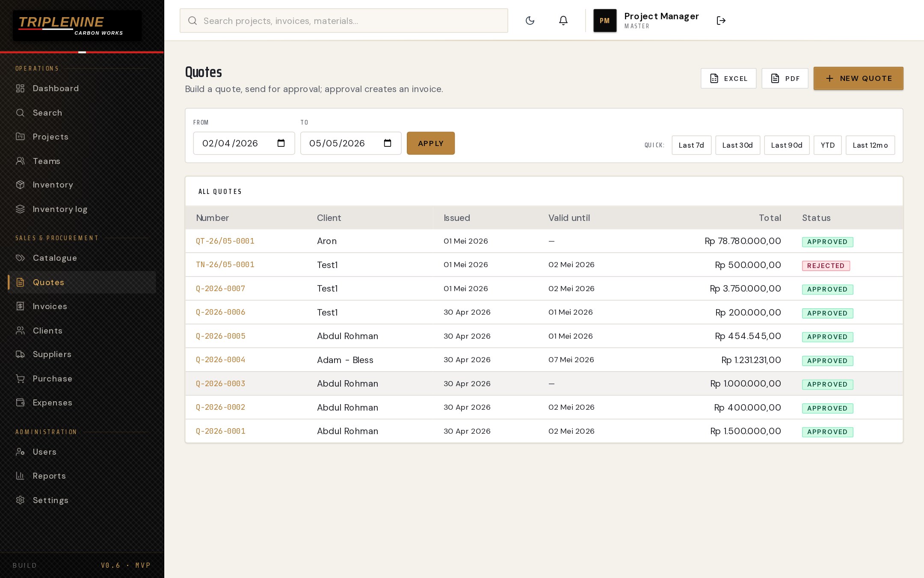Click the REJECTED status badge
Screen dimensions: 924x578
coord(826,265)
